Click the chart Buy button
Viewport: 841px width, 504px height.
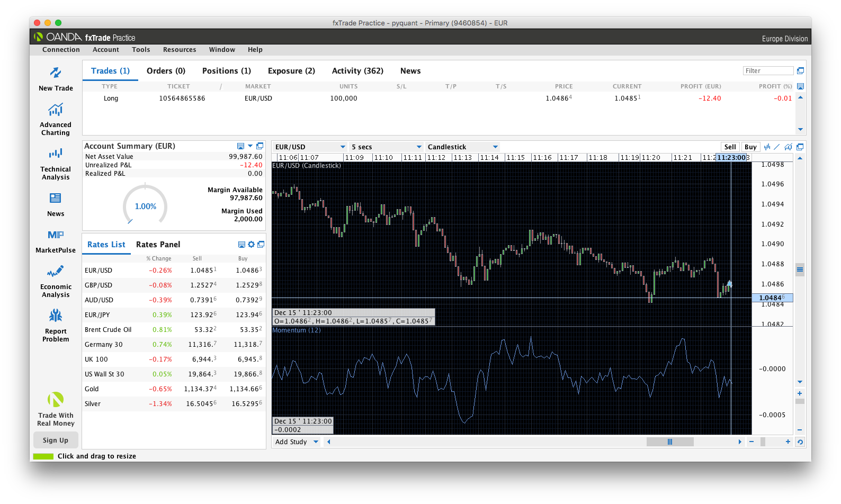click(x=750, y=147)
